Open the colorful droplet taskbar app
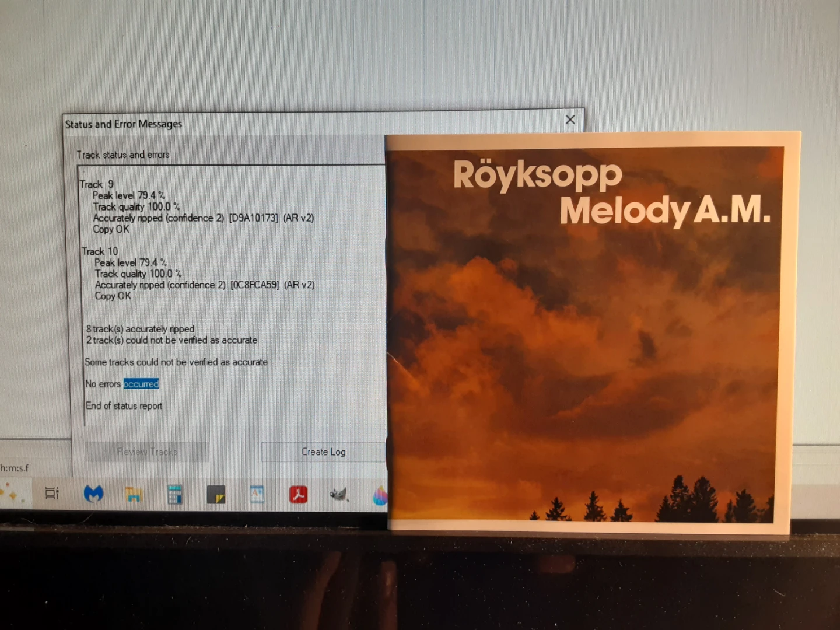840x630 pixels. pos(380,495)
